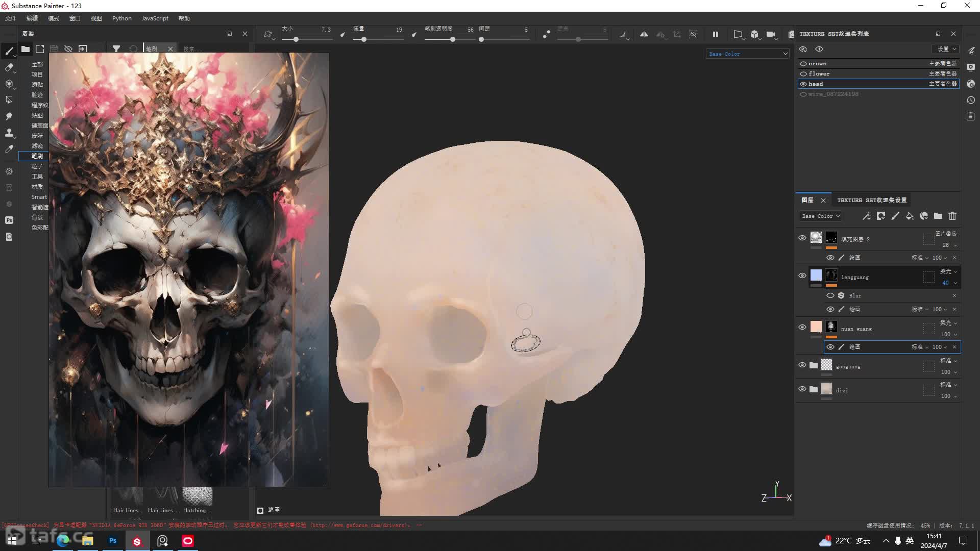Hide the gaoguang folder

pos(802,365)
